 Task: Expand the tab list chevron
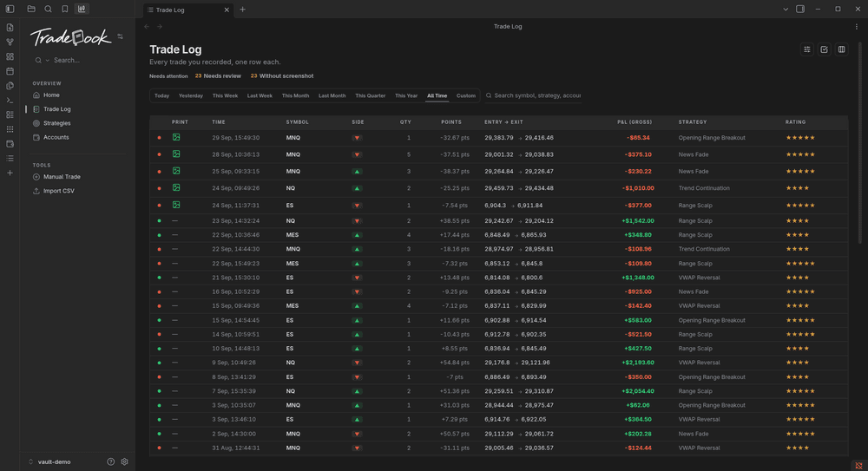coord(786,9)
